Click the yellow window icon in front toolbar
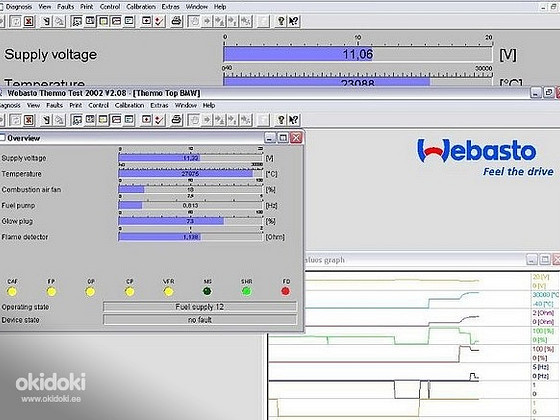 (x=103, y=120)
